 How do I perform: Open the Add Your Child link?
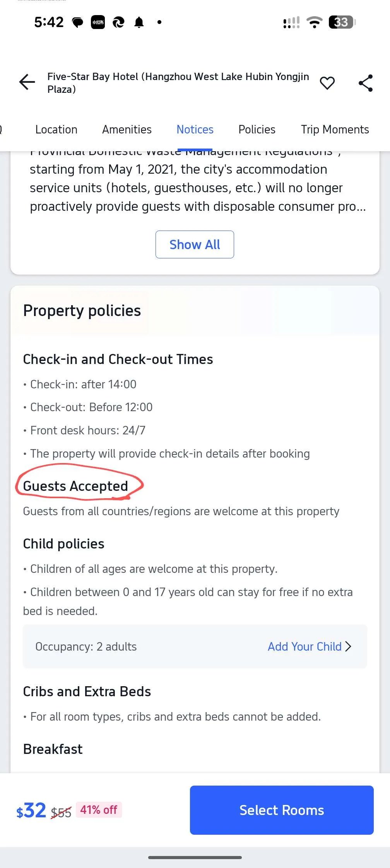point(304,646)
